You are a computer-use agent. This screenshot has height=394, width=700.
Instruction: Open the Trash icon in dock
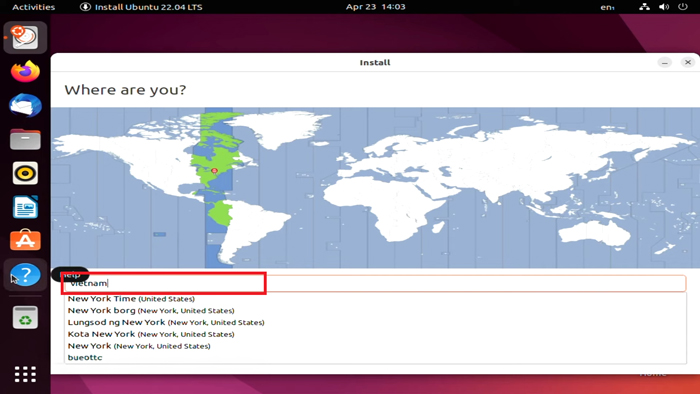(x=25, y=318)
